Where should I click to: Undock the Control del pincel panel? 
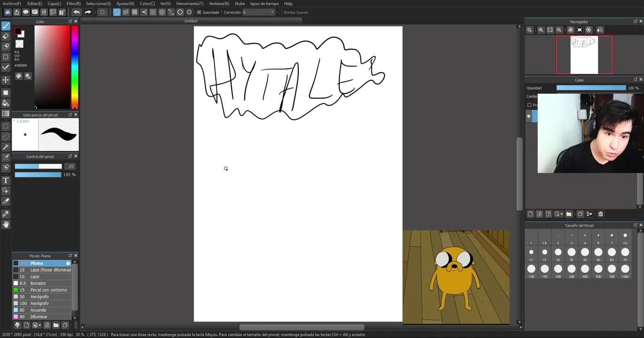pos(70,156)
